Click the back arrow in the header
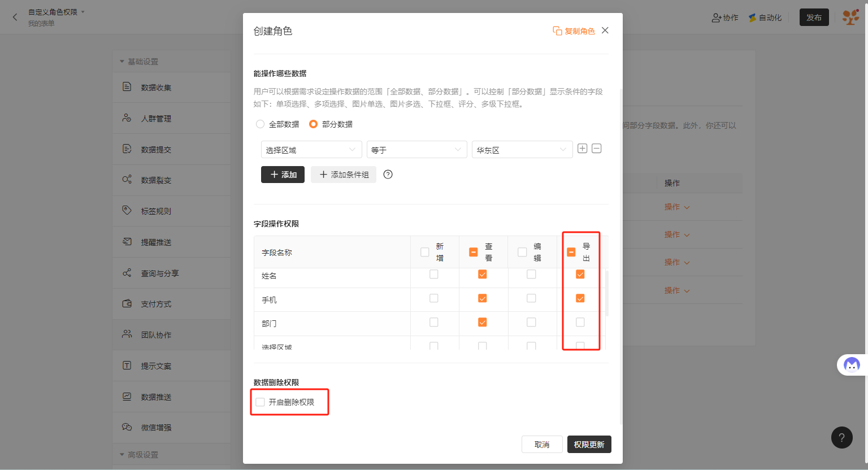This screenshot has height=470, width=868. [15, 17]
